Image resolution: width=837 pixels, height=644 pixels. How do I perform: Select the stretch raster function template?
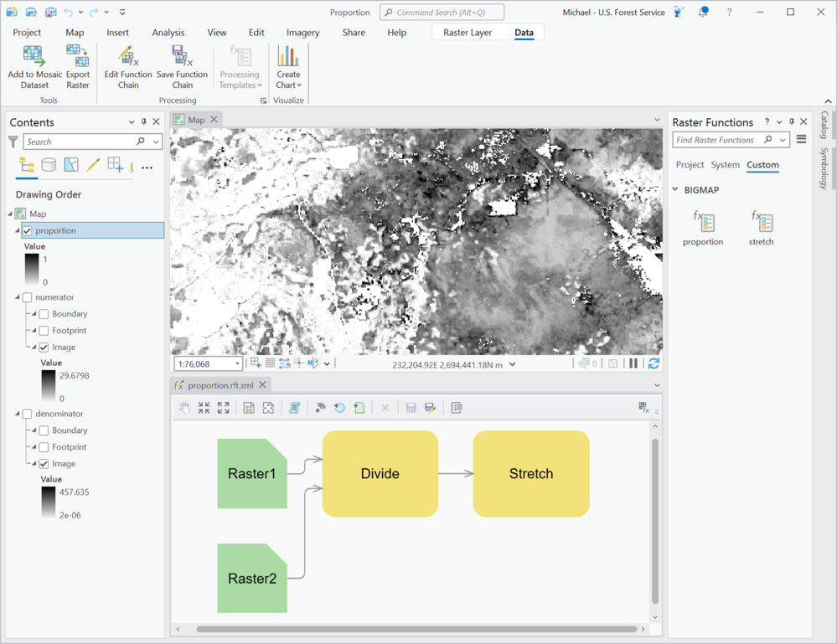(761, 223)
